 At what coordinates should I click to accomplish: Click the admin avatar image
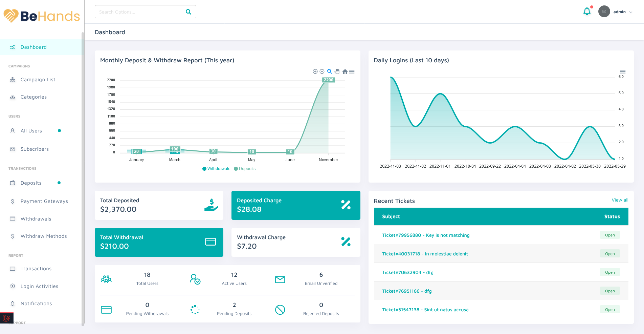pos(604,12)
